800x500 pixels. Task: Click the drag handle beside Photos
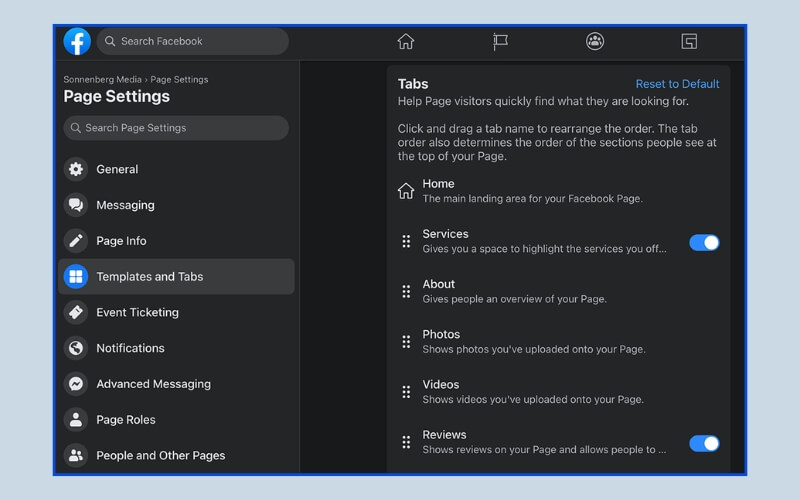[406, 342]
